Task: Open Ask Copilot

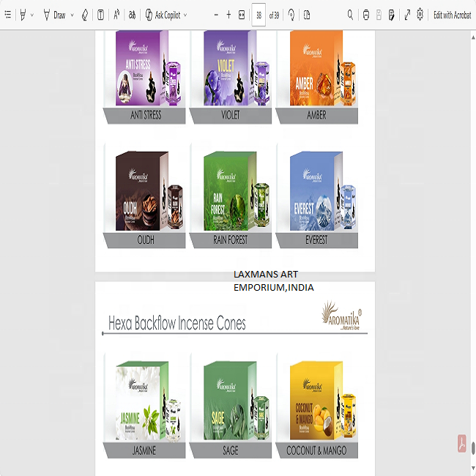Action: click(x=163, y=15)
